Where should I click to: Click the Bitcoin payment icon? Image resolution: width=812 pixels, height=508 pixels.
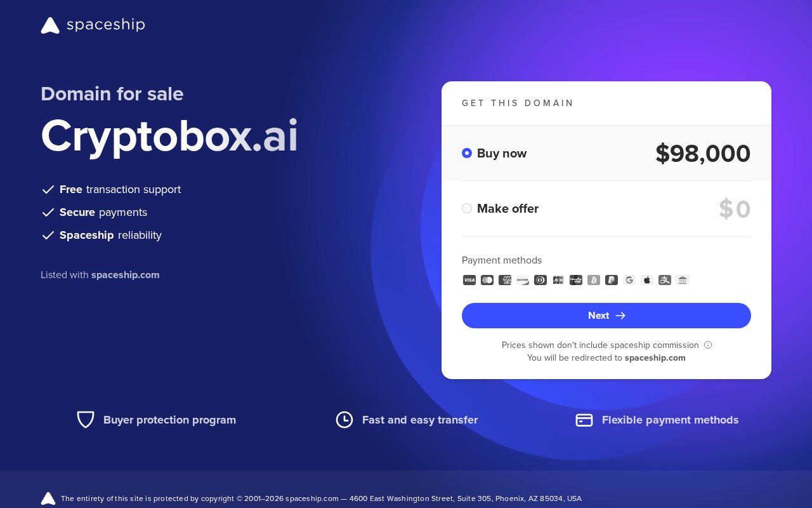594,280
